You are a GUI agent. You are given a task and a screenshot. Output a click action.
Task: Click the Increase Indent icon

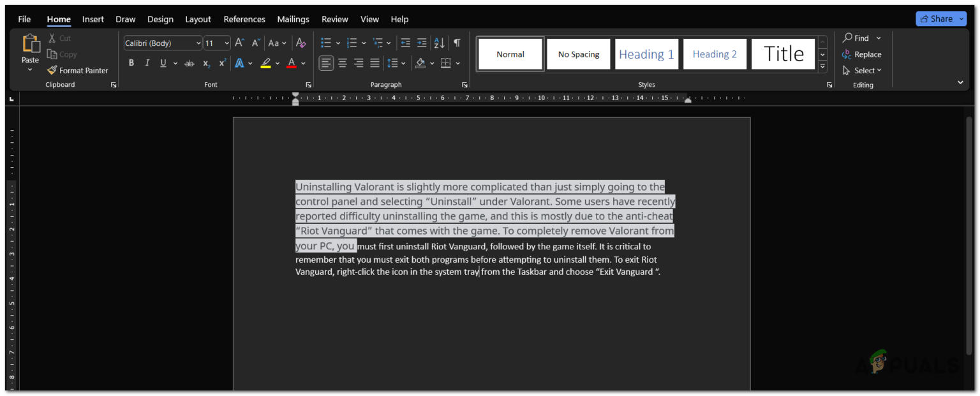click(421, 43)
